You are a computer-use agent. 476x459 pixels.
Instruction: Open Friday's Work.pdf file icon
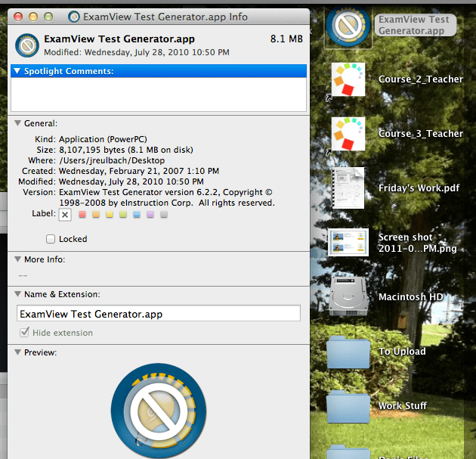click(348, 188)
